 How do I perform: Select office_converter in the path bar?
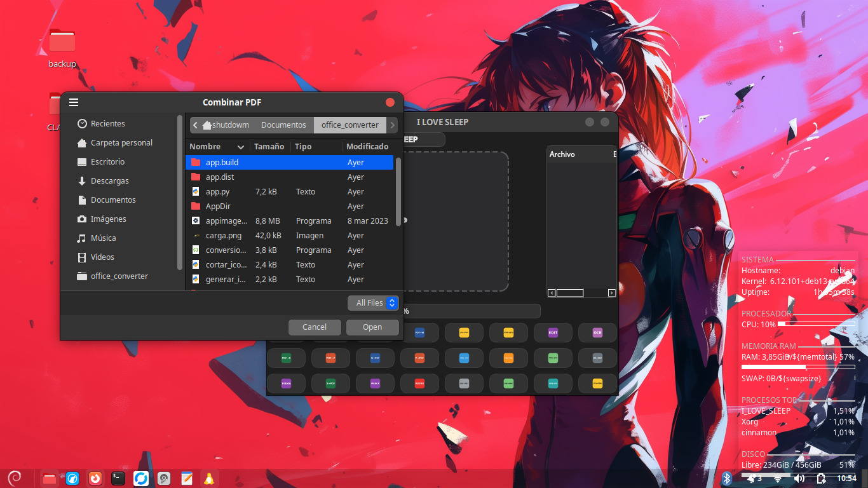(350, 125)
